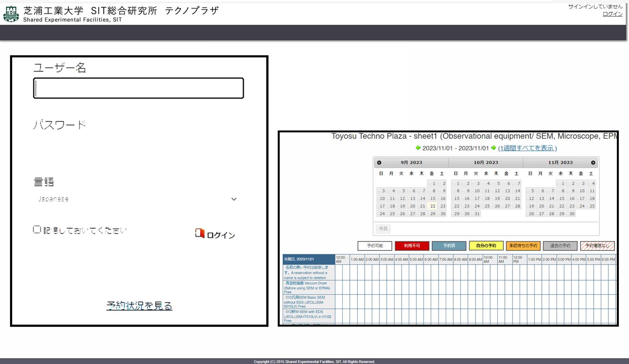Click ログイン link at top right
The width and height of the screenshot is (629, 364).
(x=612, y=14)
